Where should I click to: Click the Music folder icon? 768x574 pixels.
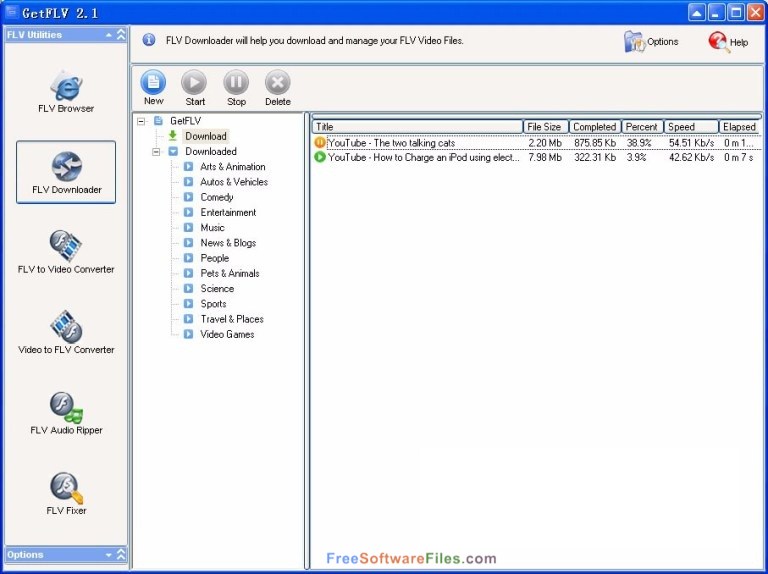(x=188, y=227)
